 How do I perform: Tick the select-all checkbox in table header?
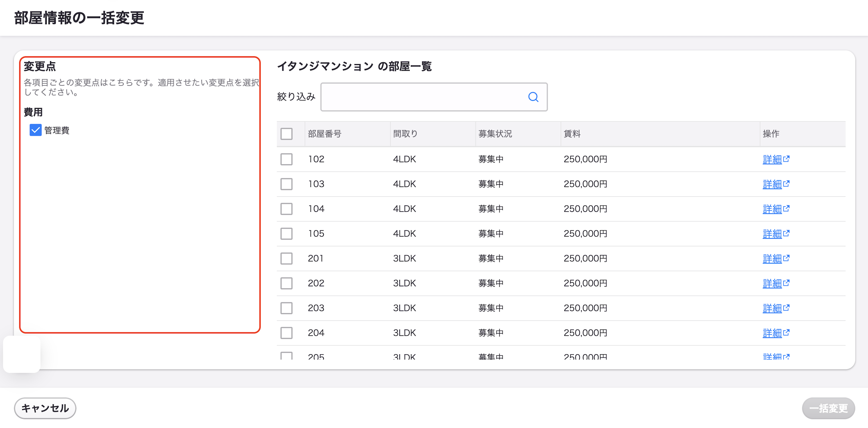[x=286, y=134]
